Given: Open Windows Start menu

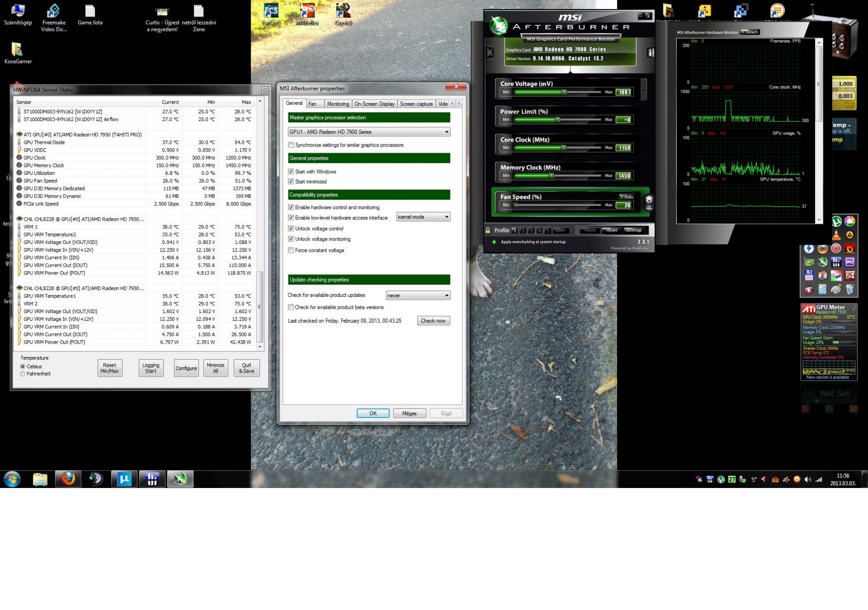Looking at the screenshot, I should [x=12, y=479].
